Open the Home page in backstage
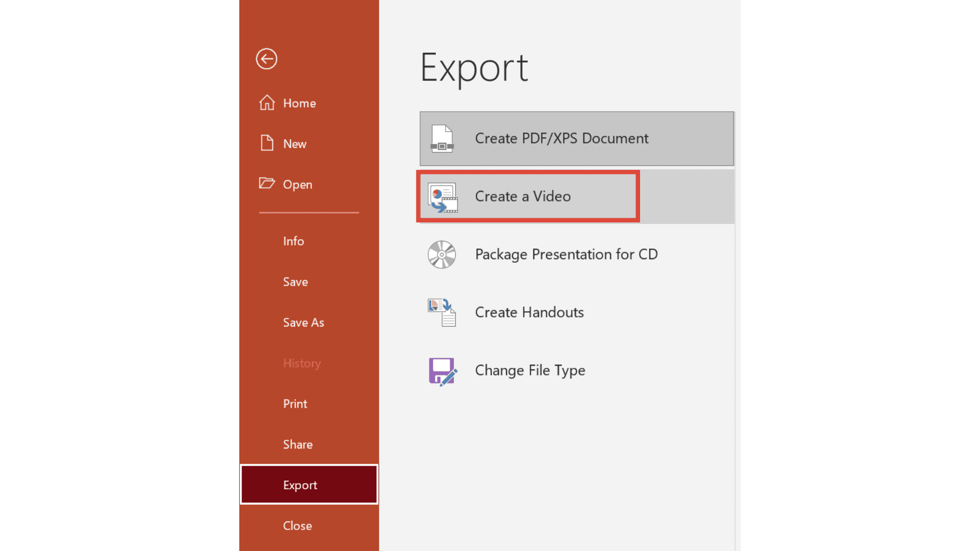This screenshot has height=551, width=980. (x=309, y=103)
